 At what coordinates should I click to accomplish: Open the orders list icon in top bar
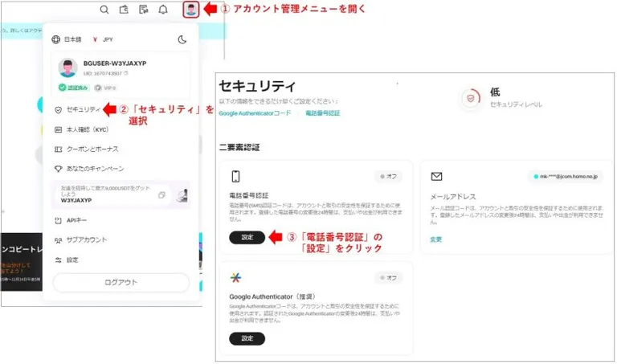click(144, 10)
